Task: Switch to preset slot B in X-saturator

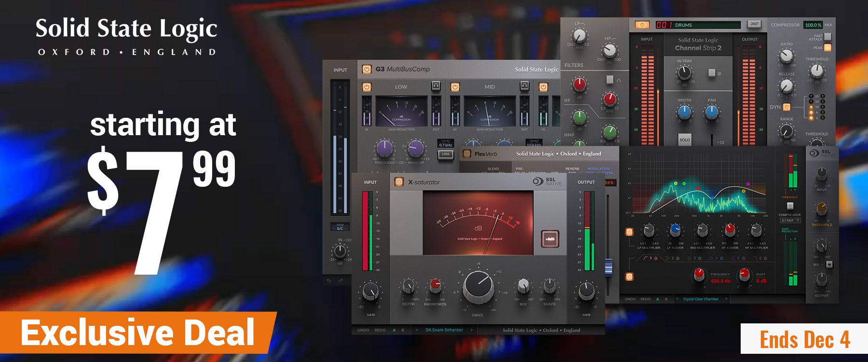Action: (x=403, y=330)
